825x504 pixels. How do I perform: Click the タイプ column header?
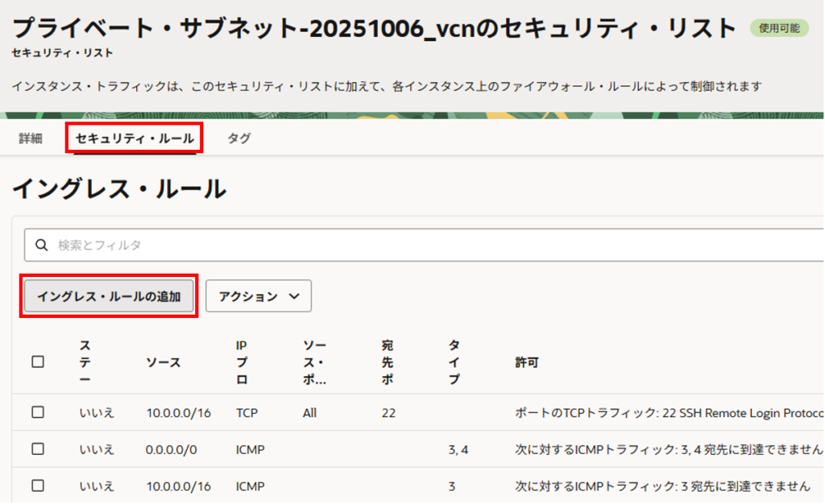point(454,362)
